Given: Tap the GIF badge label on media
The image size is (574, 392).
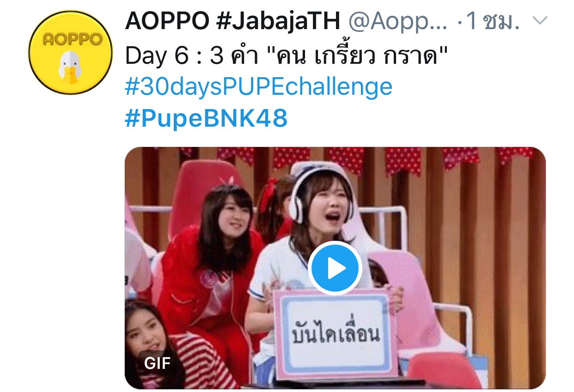Looking at the screenshot, I should 157,363.
